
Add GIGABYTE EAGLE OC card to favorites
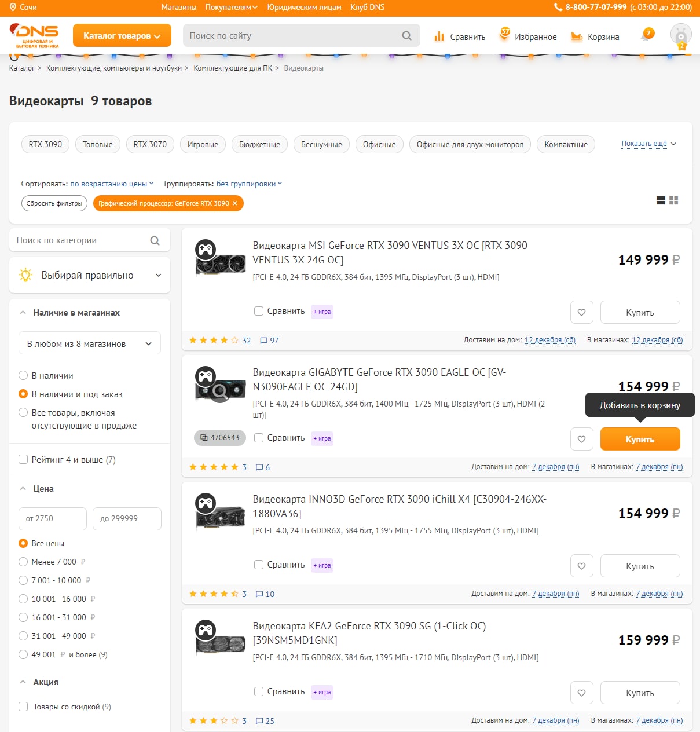point(581,439)
